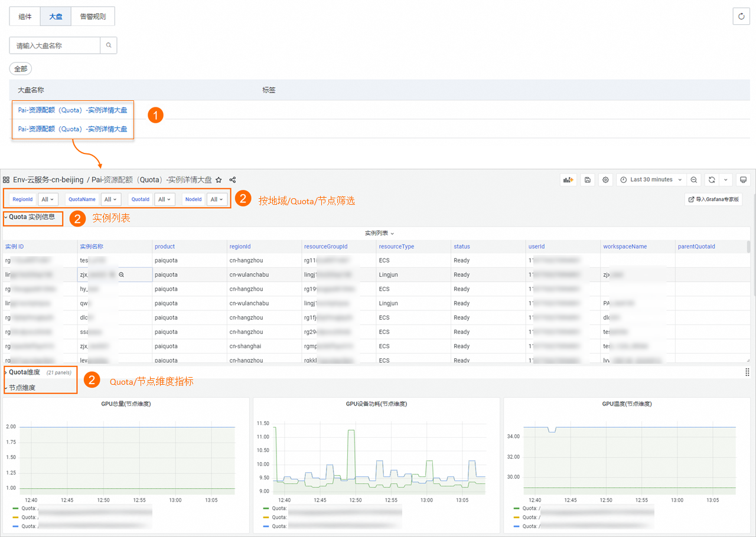
Task: Click the search magnifier icon beside dashboard name input
Action: pyautogui.click(x=109, y=45)
